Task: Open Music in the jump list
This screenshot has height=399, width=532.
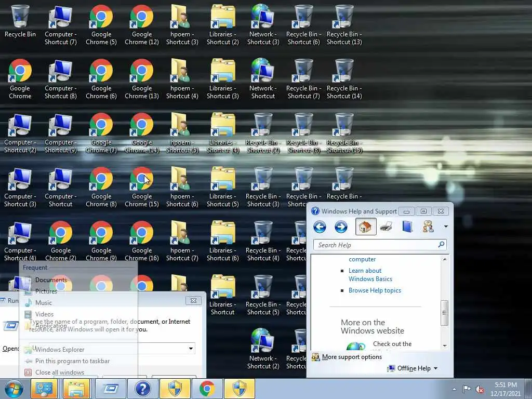Action: 44,303
